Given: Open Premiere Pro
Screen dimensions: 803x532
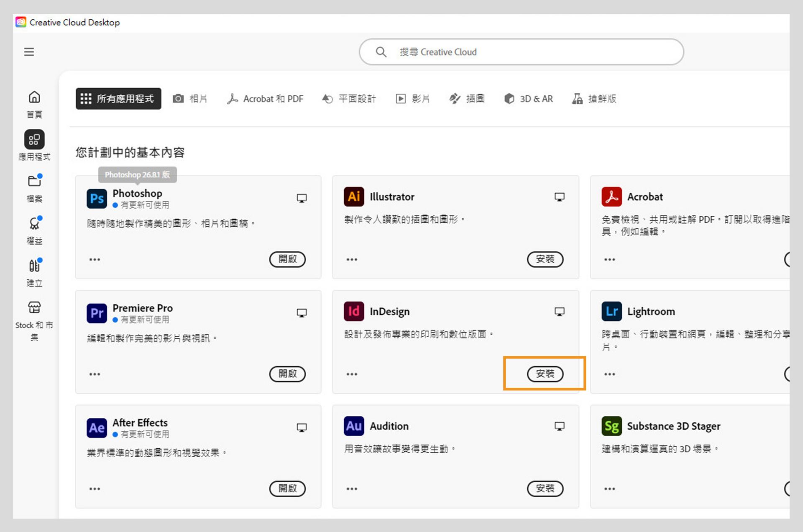Looking at the screenshot, I should [287, 373].
